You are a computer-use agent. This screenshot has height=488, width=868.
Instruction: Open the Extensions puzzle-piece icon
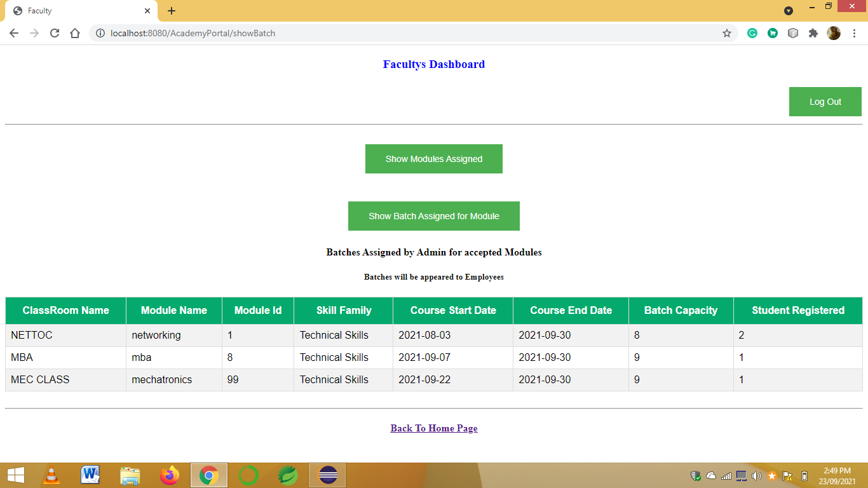(813, 32)
